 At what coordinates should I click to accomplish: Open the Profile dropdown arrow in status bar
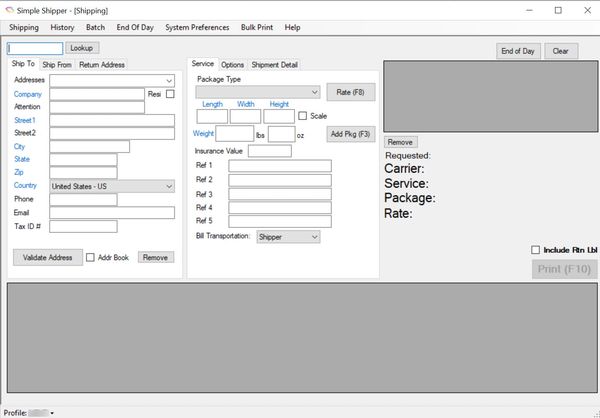pos(51,412)
